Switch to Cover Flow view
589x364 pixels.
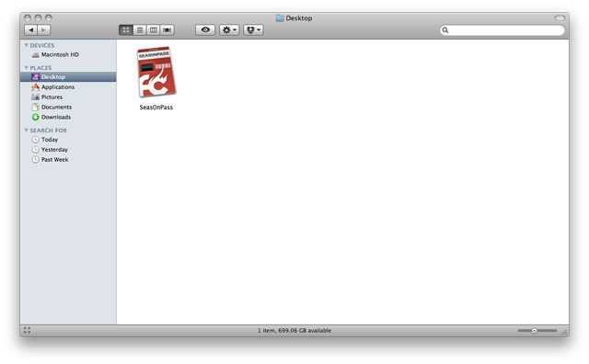click(167, 30)
